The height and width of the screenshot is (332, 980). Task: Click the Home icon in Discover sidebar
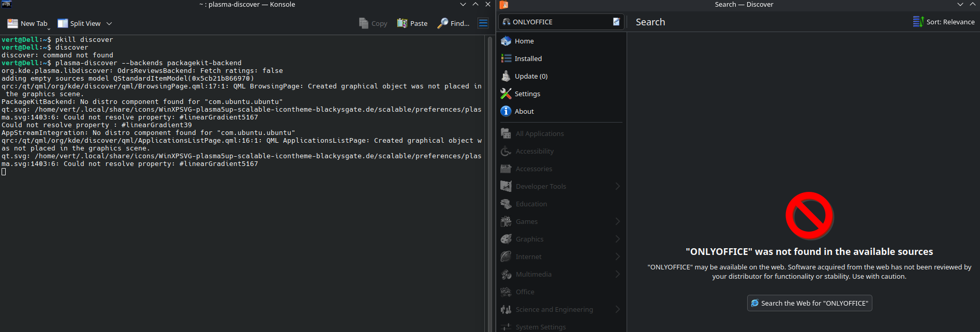[506, 41]
